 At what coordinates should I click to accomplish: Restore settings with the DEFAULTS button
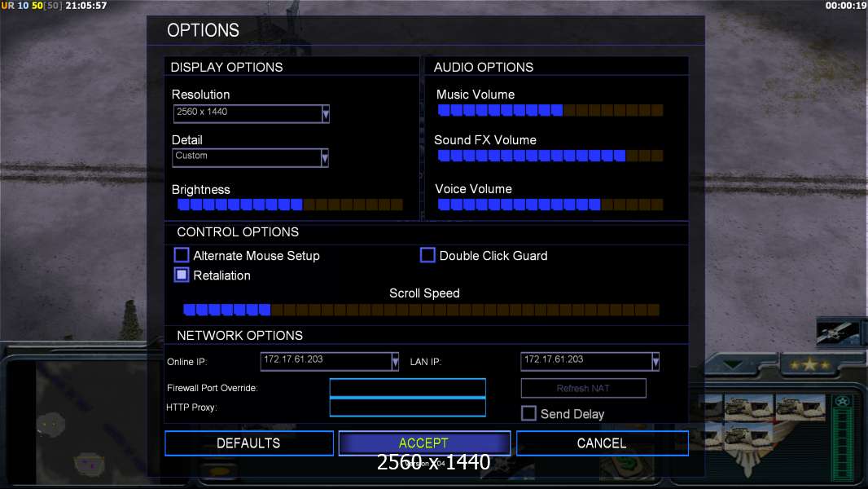(249, 443)
